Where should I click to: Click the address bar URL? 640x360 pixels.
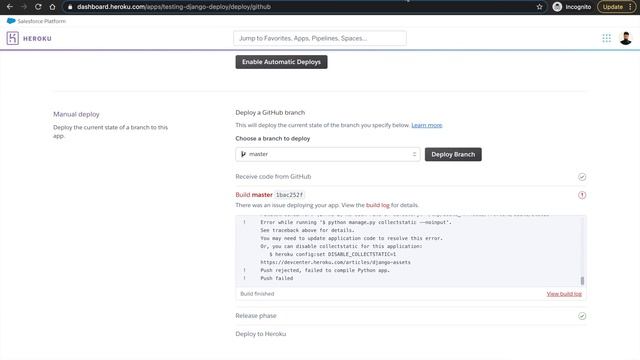(x=174, y=7)
